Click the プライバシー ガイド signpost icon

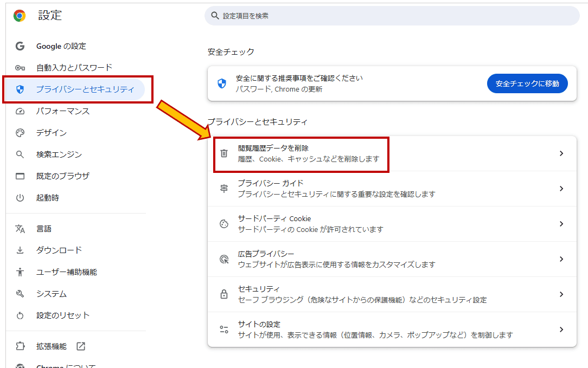(x=224, y=189)
